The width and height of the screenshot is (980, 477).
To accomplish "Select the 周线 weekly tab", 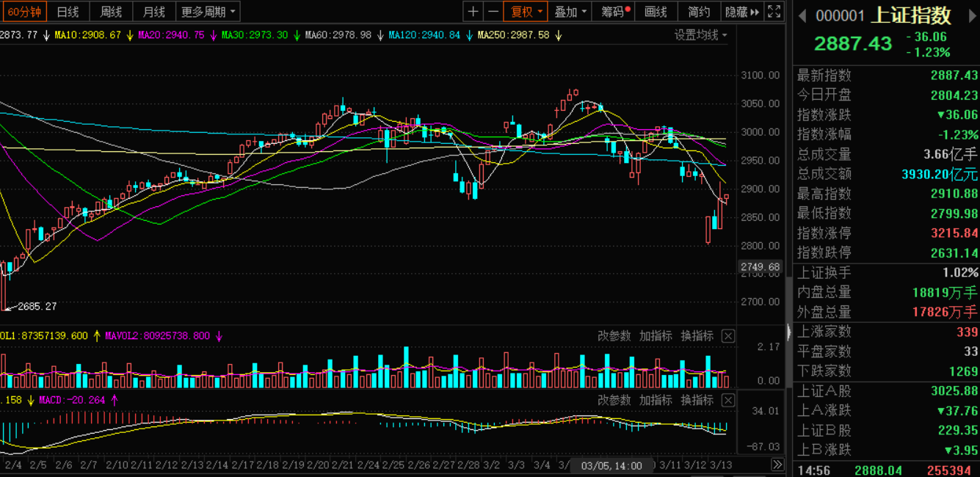I will pyautogui.click(x=111, y=12).
